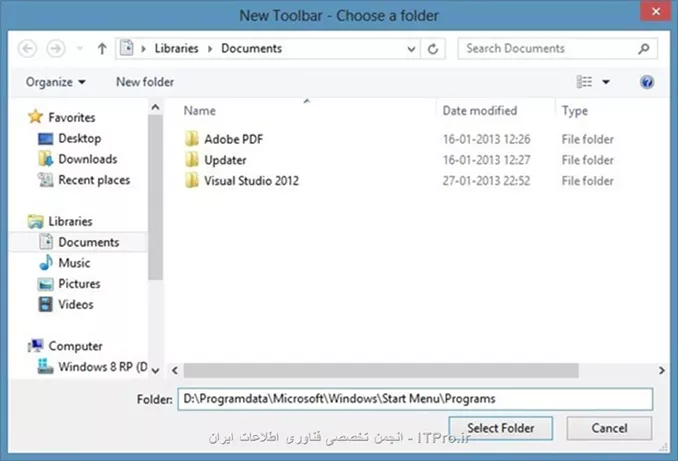Image resolution: width=678 pixels, height=461 pixels.
Task: Select Libraries in the address breadcrumb
Action: (x=176, y=48)
